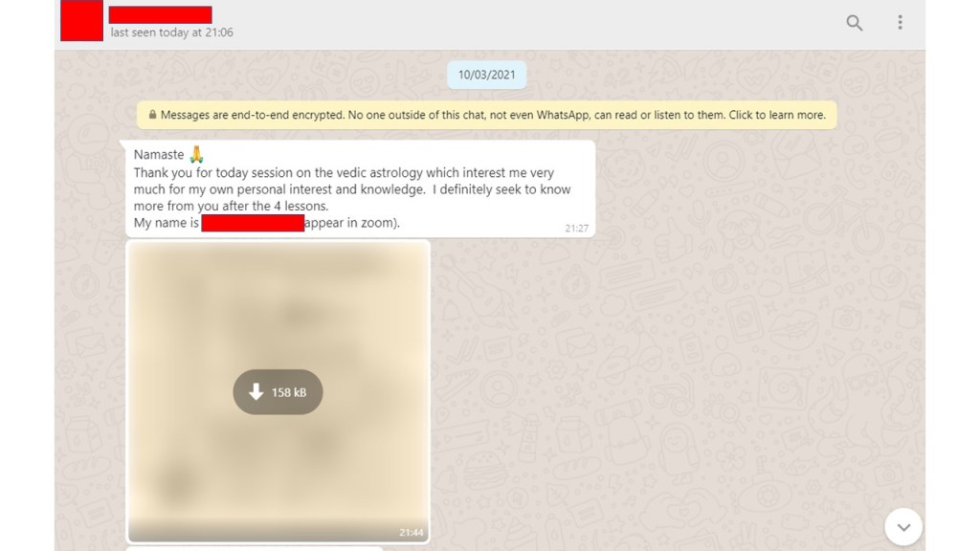Click the 21:27 message timestamp
The image size is (980, 551).
point(576,229)
